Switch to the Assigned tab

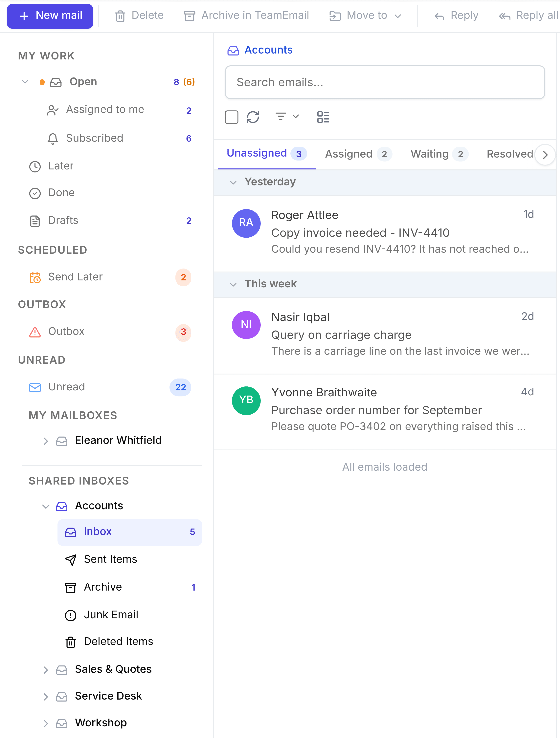(x=358, y=154)
